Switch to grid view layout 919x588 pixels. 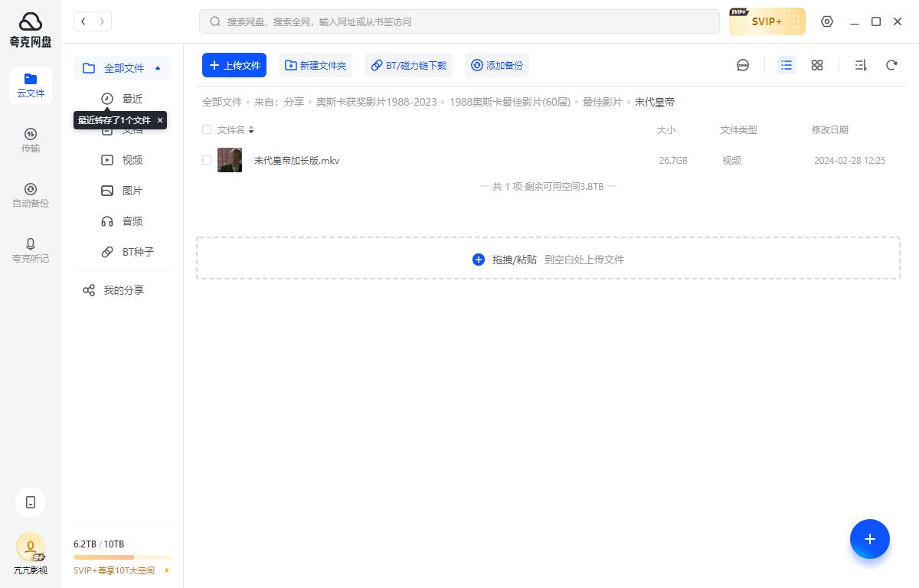816,65
